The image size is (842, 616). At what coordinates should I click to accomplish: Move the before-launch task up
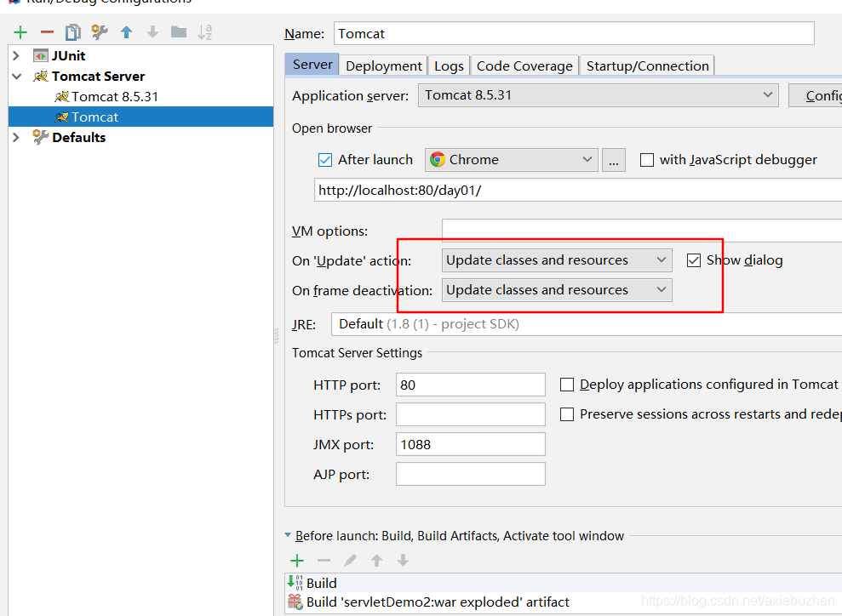point(376,561)
